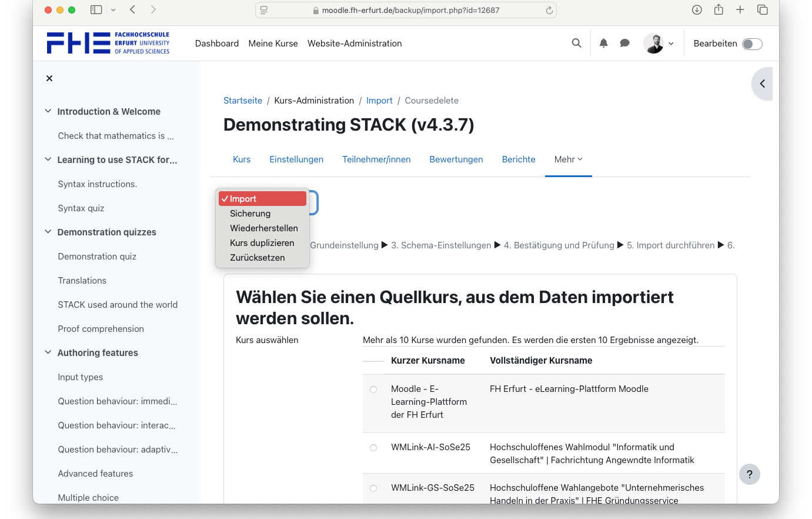Select the Moodle E-Learning-Plattform radio button

(373, 390)
